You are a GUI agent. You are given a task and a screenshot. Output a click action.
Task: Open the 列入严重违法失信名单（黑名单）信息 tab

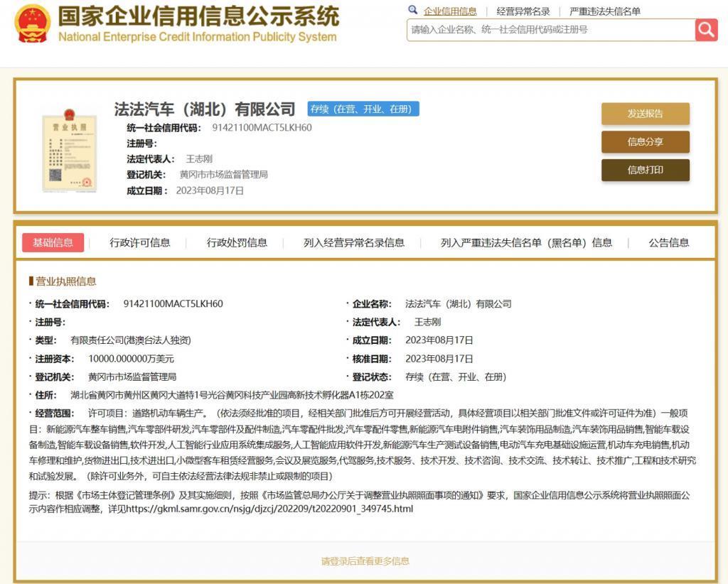click(x=527, y=242)
